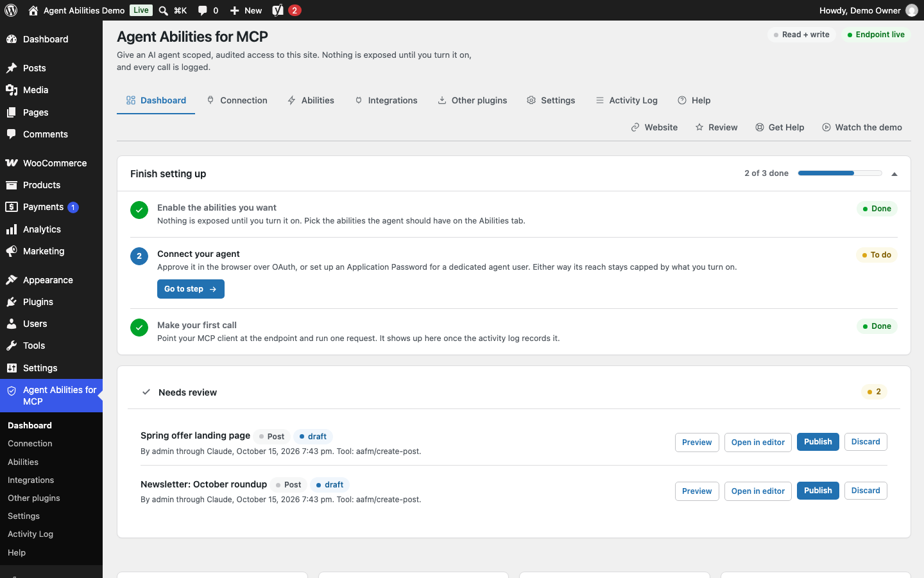Click the Endpoint live status badge
Image resolution: width=924 pixels, height=578 pixels.
[876, 35]
